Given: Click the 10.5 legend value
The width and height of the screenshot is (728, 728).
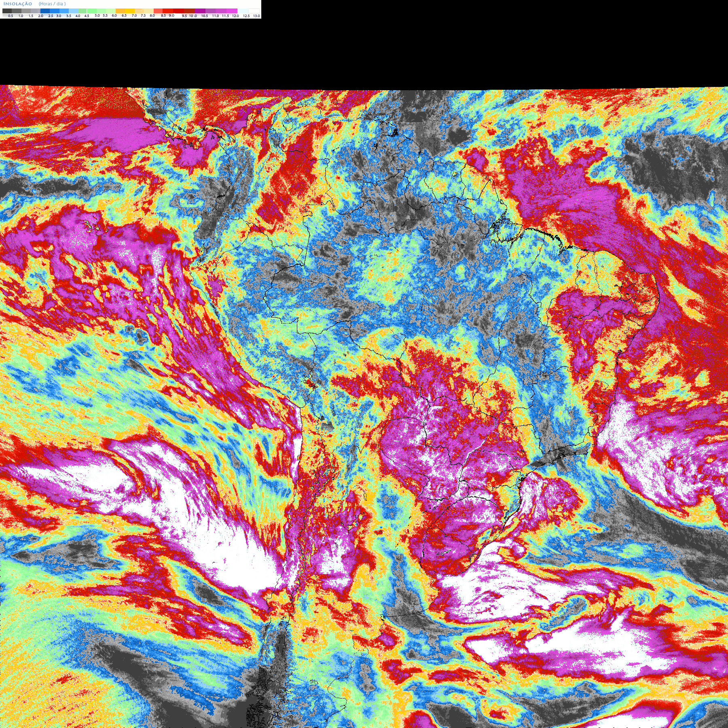Looking at the screenshot, I should click(x=205, y=16).
